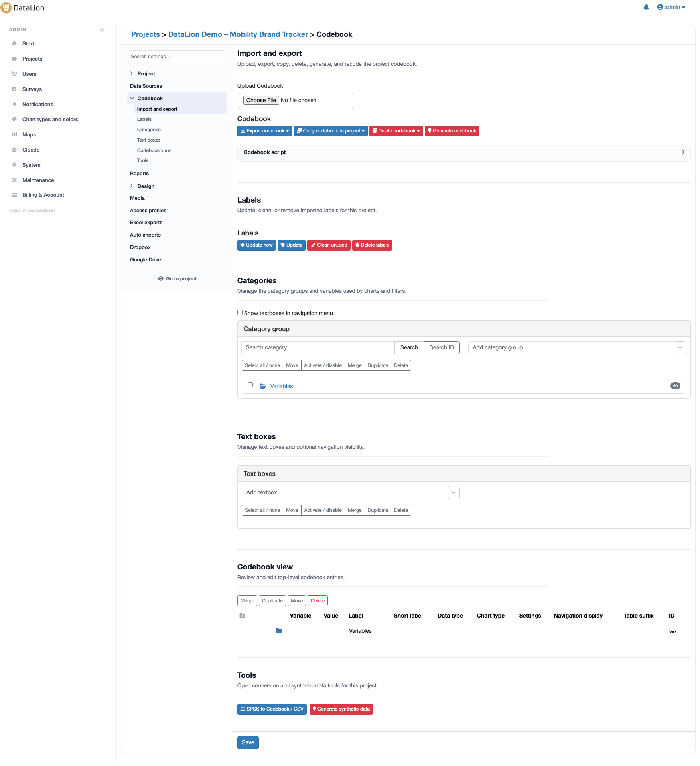Open Excel exports settings

146,223
